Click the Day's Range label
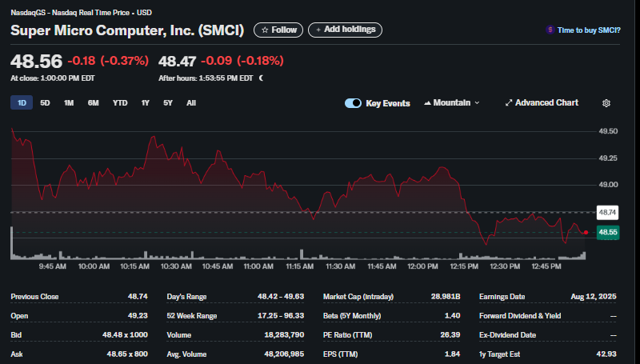Viewport: 640px width, 364px height. click(186, 297)
